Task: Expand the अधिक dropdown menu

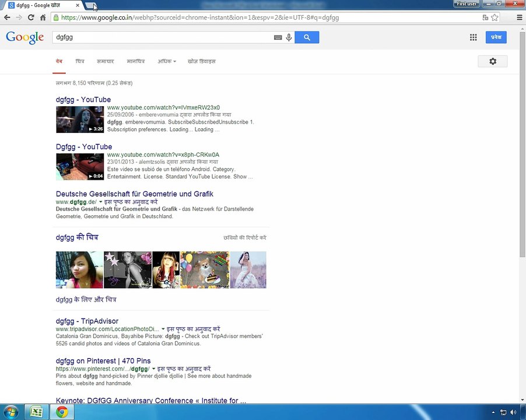Action: 167,61
